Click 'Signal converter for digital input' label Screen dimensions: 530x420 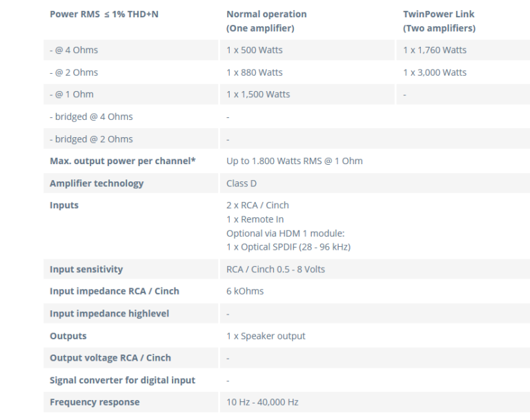tap(122, 380)
